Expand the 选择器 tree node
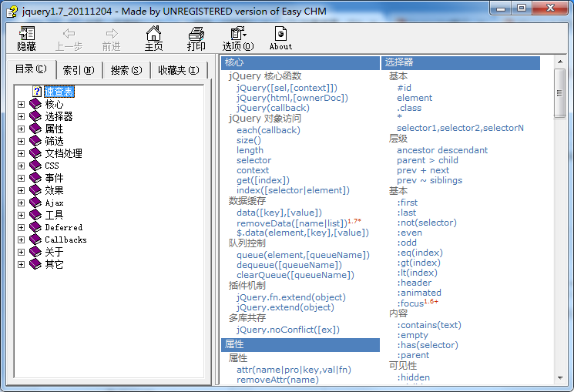This screenshot has height=392, width=574. pos(22,116)
